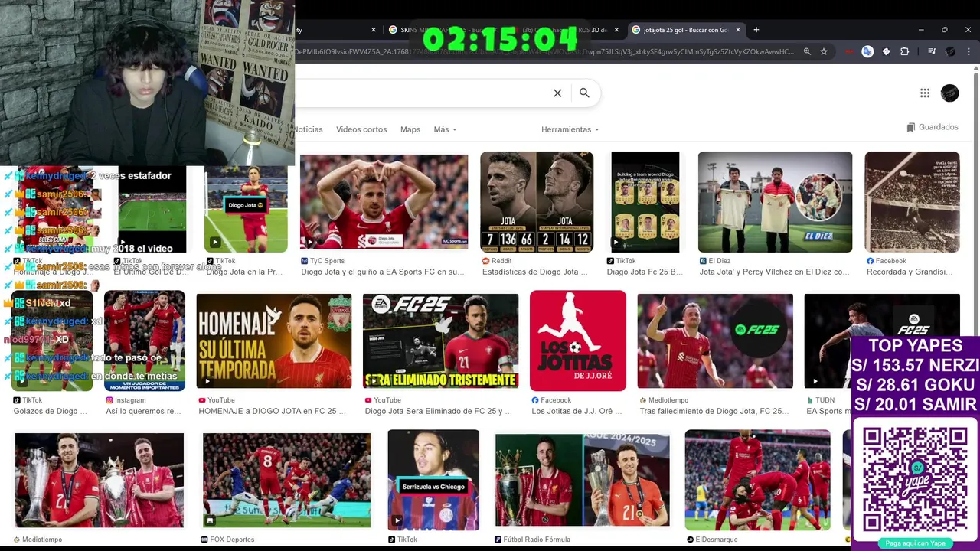Open the 'SERA ELIMINADO TRISTEMENTE' FC25 thumbnail

pos(440,341)
